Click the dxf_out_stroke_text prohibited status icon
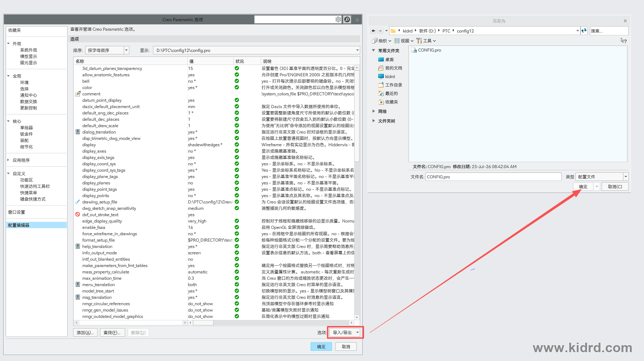Viewport: 644px width, 361px height. tap(78, 214)
